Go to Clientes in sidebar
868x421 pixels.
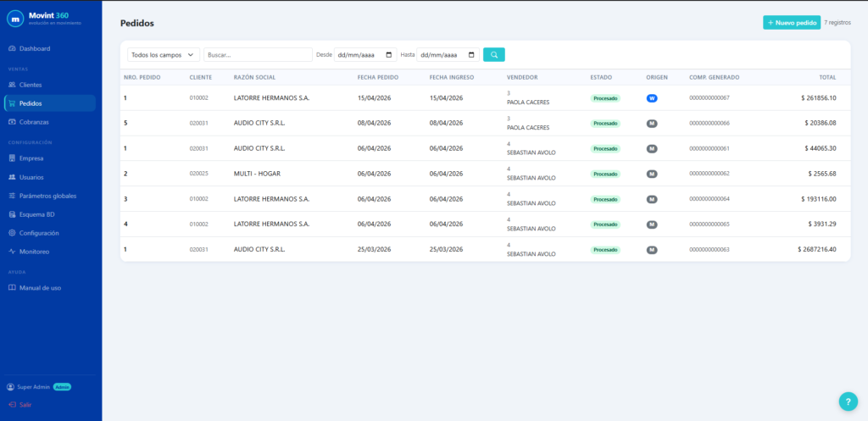pyautogui.click(x=31, y=85)
